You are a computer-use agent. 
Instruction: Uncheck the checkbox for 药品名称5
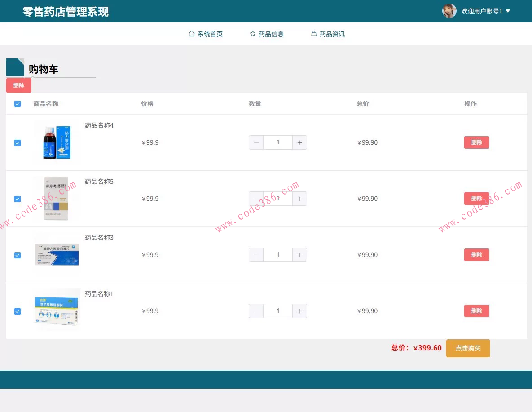coord(17,199)
